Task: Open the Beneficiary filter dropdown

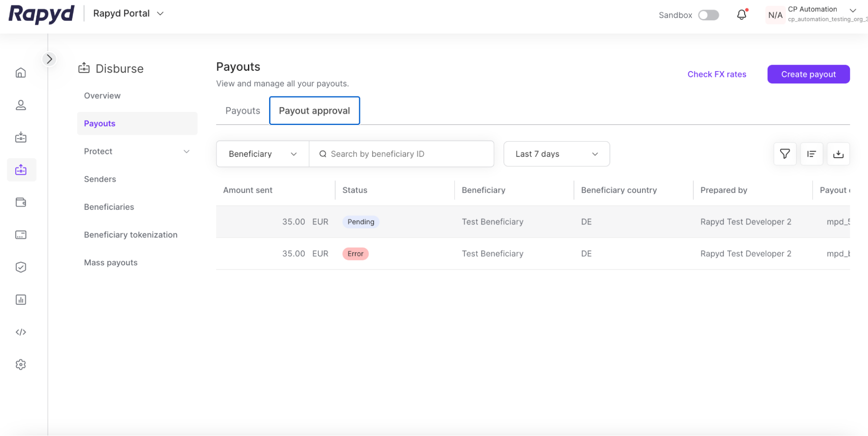Action: tap(262, 154)
